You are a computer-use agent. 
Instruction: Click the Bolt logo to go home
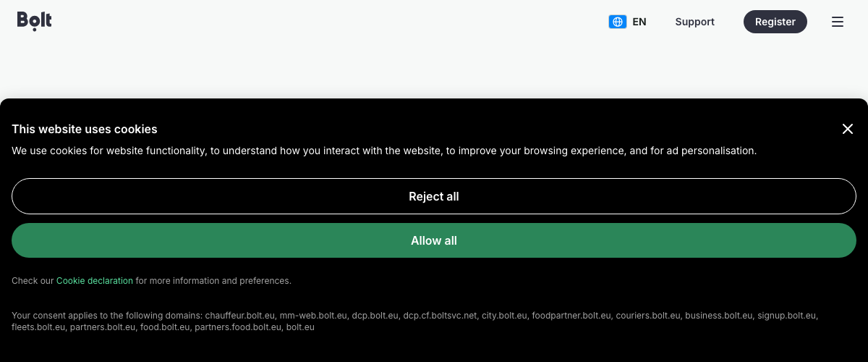pos(35,21)
